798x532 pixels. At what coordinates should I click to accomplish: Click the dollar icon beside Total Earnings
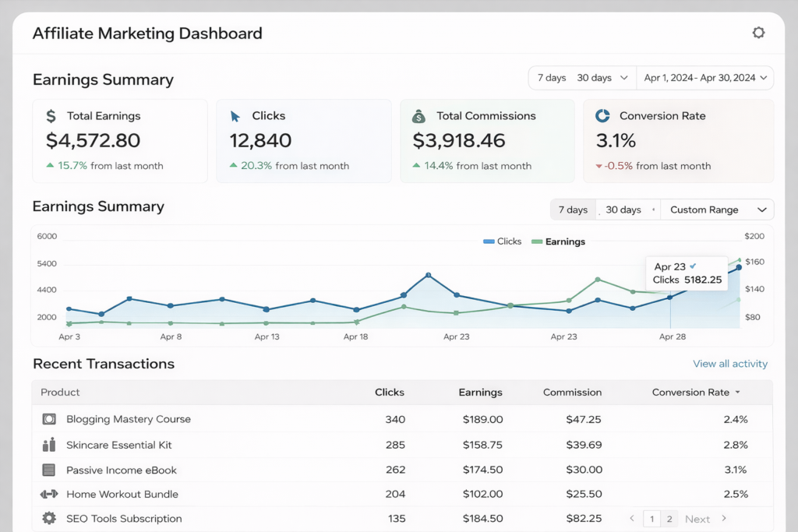click(50, 115)
